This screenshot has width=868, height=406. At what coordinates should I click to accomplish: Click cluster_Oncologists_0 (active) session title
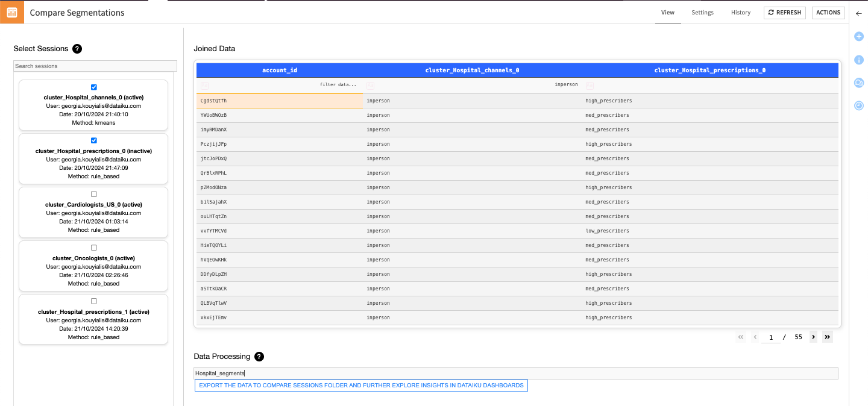93,258
